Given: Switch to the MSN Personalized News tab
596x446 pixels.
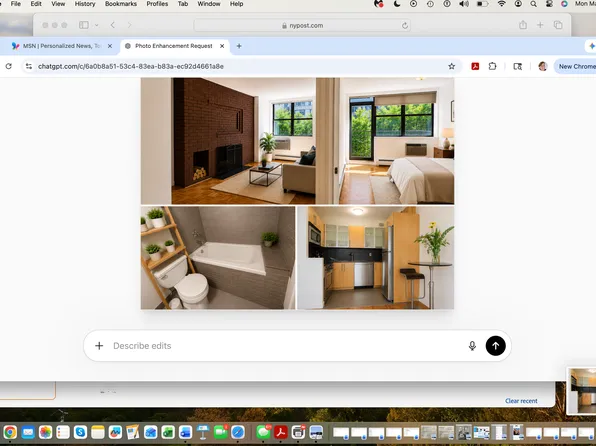Looking at the screenshot, I should (x=62, y=46).
